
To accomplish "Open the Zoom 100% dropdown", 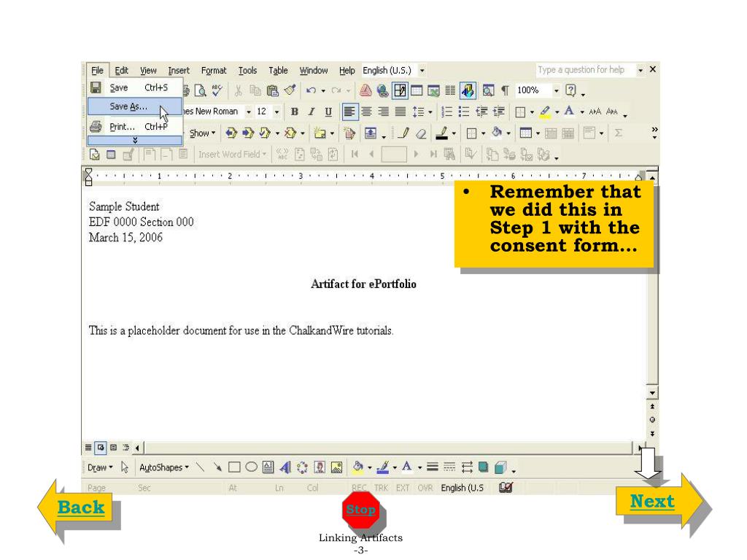I will coord(556,90).
